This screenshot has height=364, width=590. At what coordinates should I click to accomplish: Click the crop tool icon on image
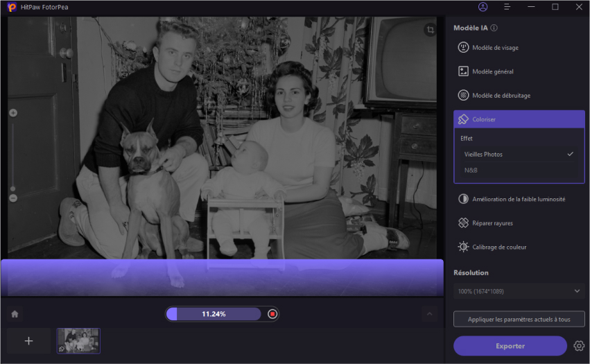(431, 30)
